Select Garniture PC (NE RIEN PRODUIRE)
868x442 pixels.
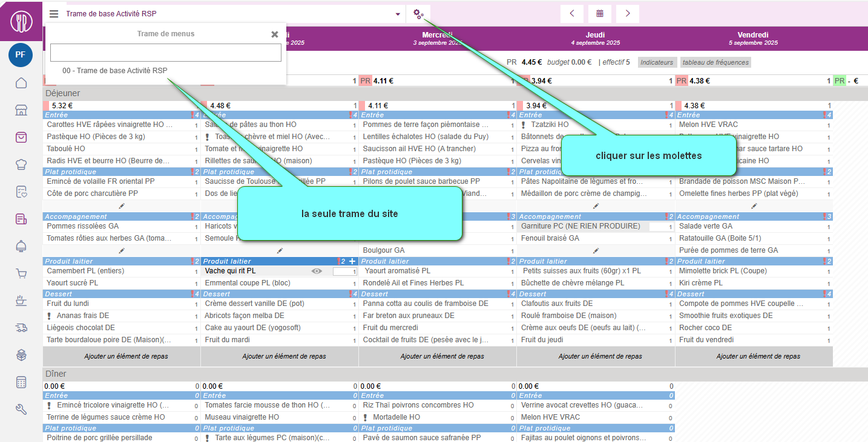580,226
